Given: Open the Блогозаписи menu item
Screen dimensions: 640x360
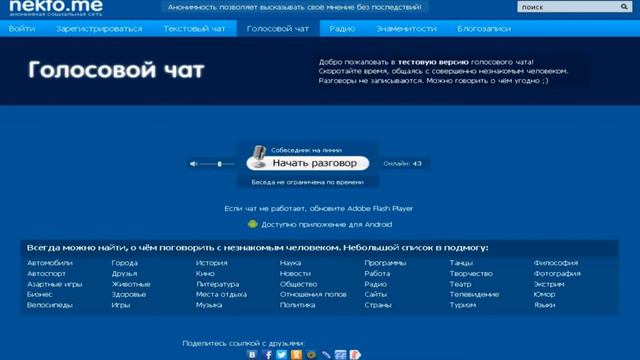Looking at the screenshot, I should [x=484, y=29].
